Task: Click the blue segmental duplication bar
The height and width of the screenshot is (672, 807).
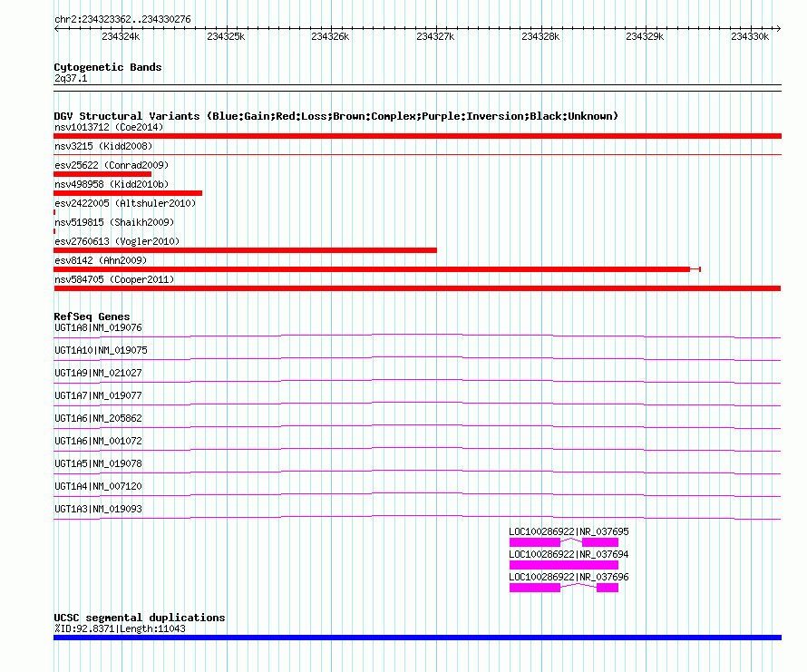Action: 417,638
